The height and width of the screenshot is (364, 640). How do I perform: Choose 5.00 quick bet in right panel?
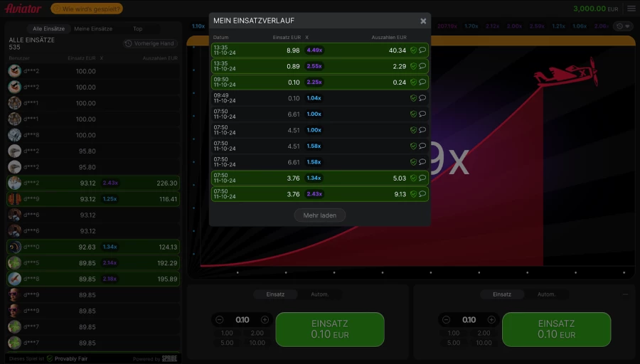[454, 343]
